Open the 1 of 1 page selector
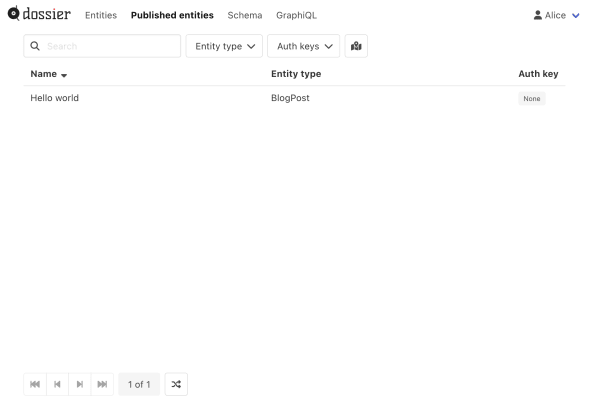Screen dimensions: 589x400 coord(139,384)
